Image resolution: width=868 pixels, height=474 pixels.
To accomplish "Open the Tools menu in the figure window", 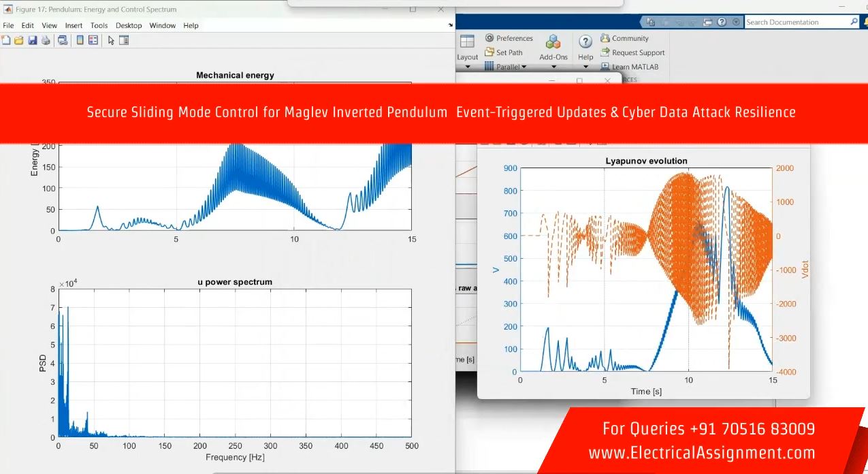I will [x=99, y=25].
